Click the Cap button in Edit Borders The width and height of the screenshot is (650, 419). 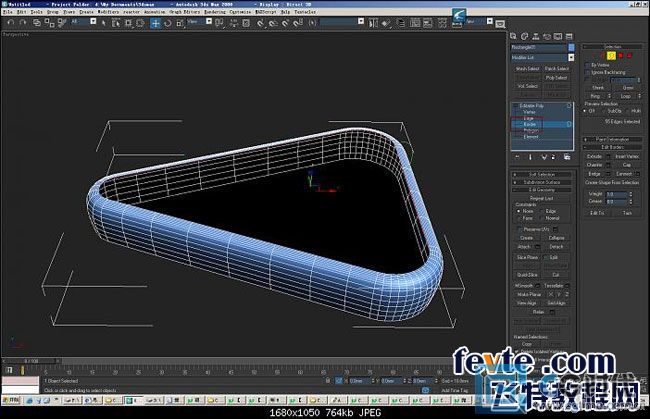click(x=626, y=165)
